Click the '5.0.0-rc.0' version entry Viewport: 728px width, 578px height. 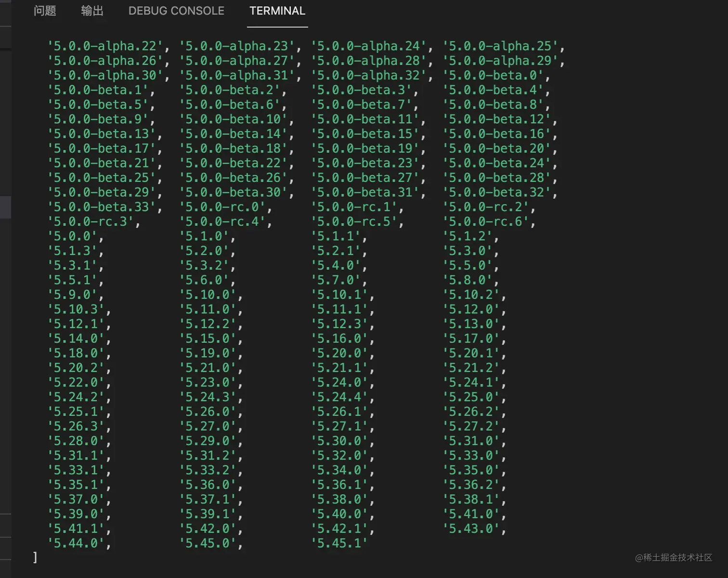222,207
